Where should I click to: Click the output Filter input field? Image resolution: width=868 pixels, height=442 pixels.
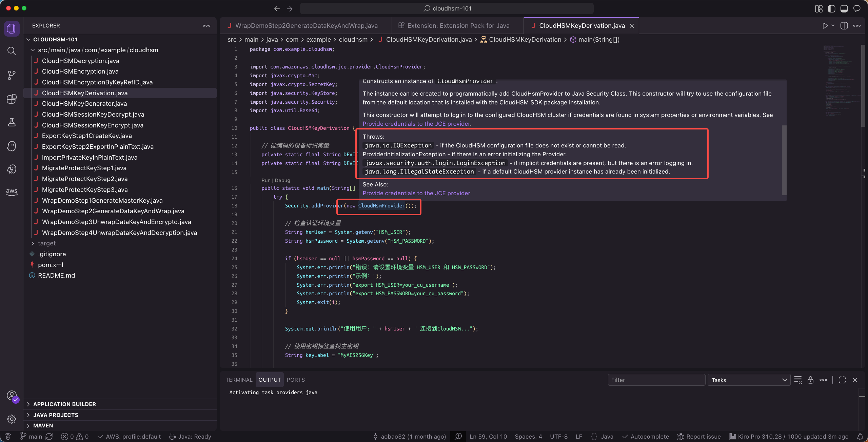656,380
